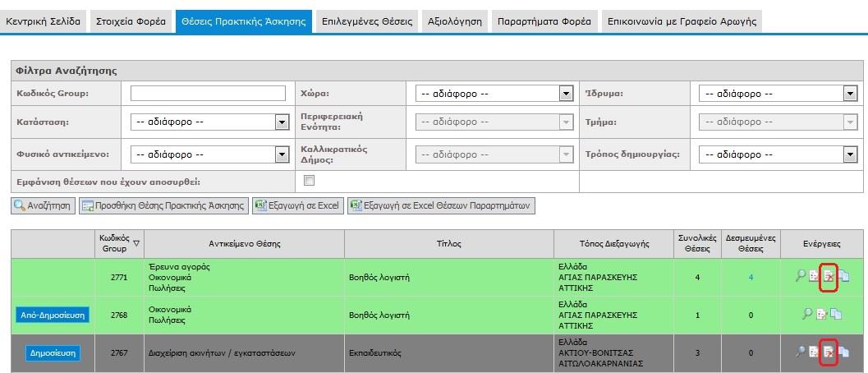Select the Θέσεις Πρακτικής Άσκησης tab
This screenshot has height=373, width=868.
click(x=244, y=22)
